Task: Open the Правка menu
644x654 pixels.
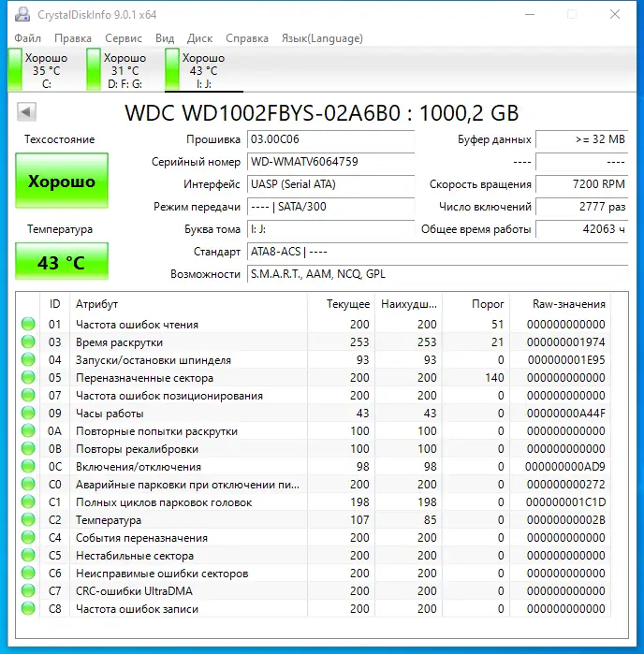Action: click(73, 38)
